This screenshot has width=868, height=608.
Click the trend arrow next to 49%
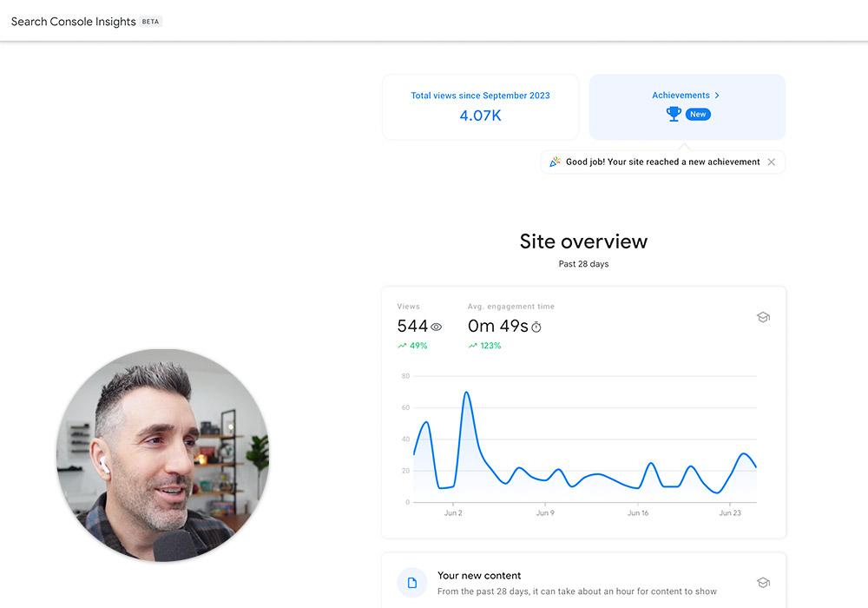pos(402,346)
